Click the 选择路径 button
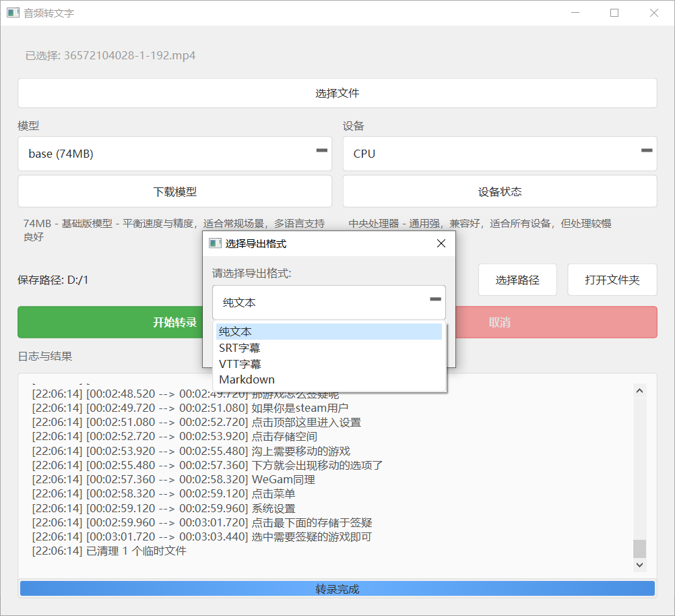 pyautogui.click(x=517, y=280)
